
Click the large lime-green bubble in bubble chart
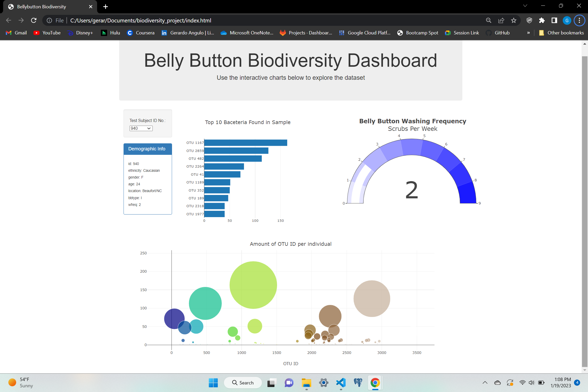coord(253,285)
